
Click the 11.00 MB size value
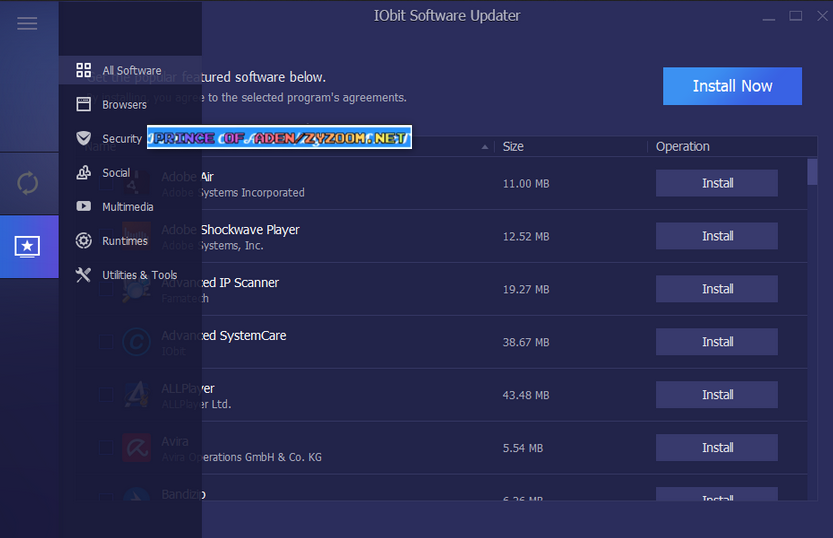click(x=526, y=184)
